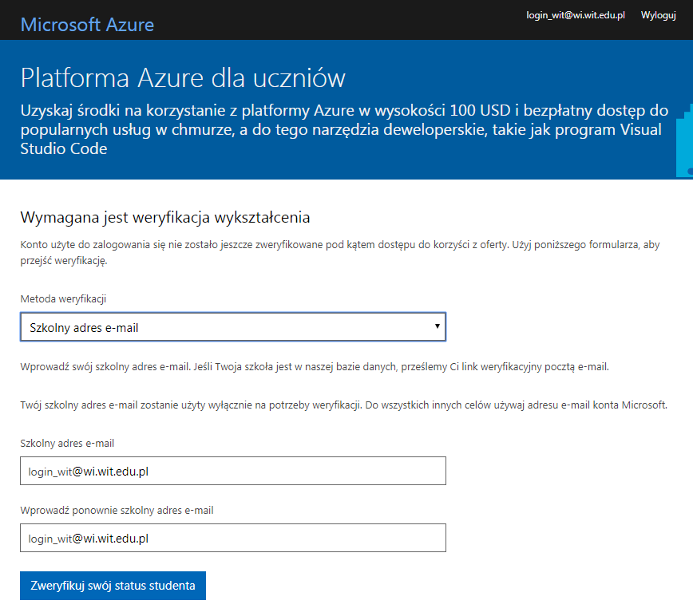Click the label above the first e-mail field
The width and height of the screenshot is (693, 616).
(67, 443)
